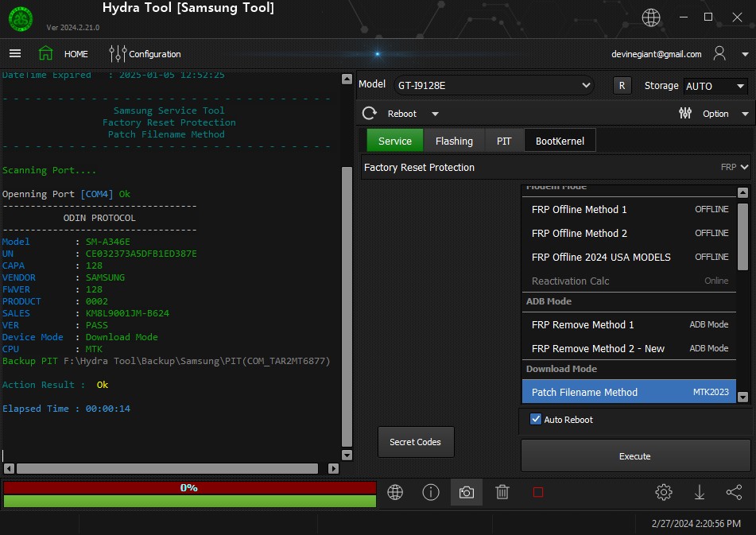Expand the account dropdown arrow
The width and height of the screenshot is (756, 535).
pyautogui.click(x=745, y=54)
